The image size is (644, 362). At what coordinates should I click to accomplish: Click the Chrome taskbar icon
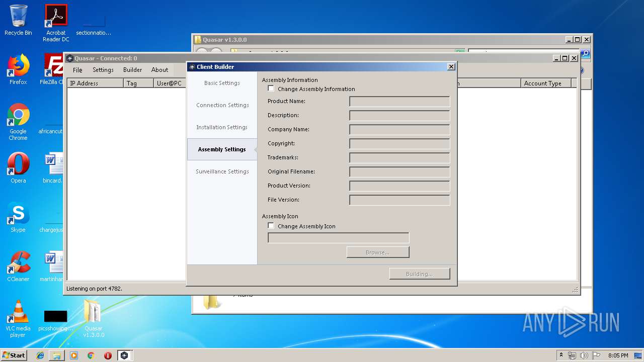(91, 355)
